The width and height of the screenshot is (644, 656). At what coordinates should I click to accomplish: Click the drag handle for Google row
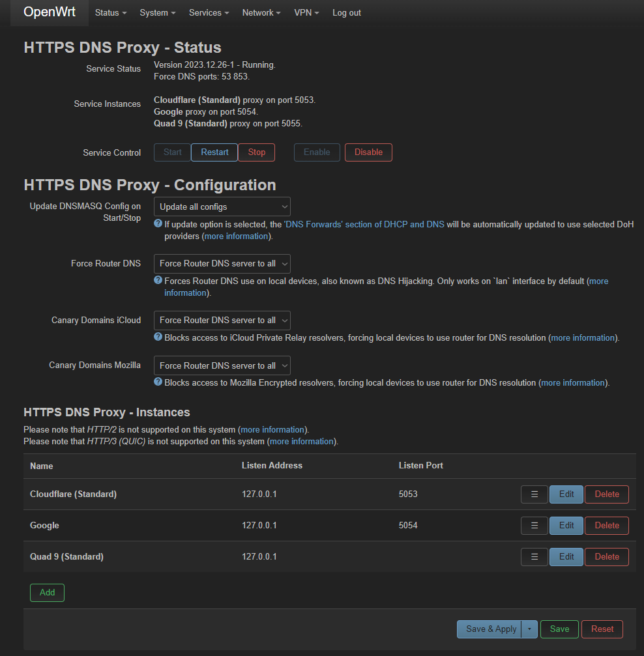534,526
